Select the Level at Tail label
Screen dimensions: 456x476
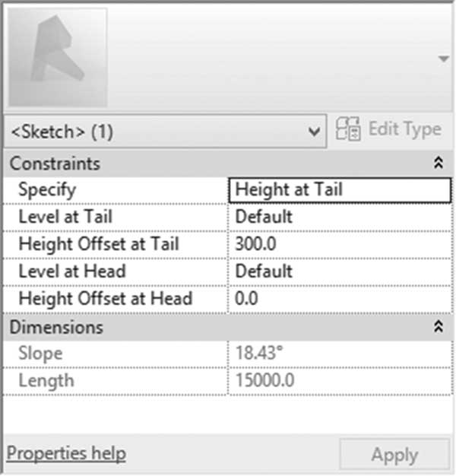click(x=65, y=217)
